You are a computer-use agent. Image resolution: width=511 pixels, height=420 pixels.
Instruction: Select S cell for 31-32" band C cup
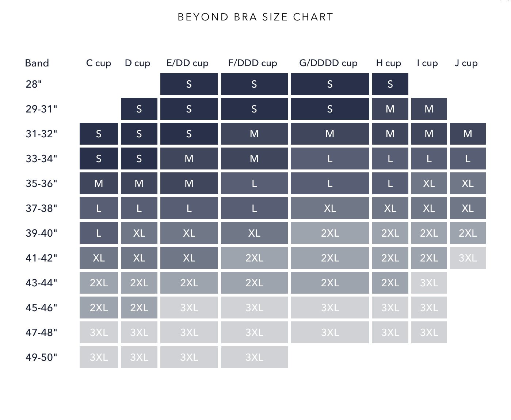point(99,134)
